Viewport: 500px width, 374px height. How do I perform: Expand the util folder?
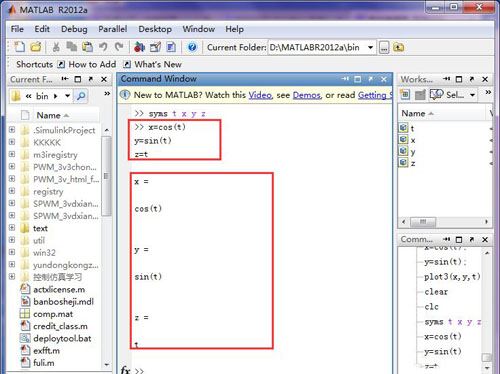12,240
